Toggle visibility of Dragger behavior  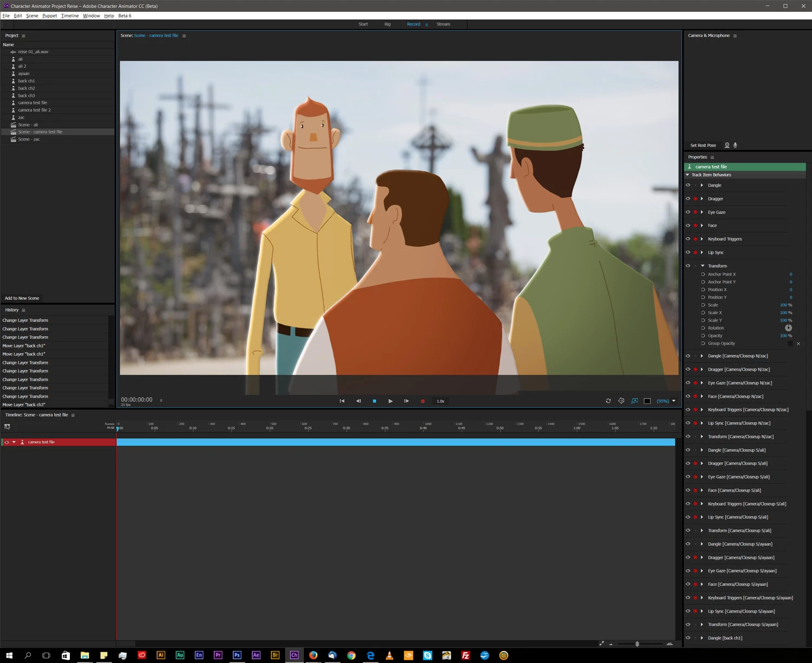[688, 199]
